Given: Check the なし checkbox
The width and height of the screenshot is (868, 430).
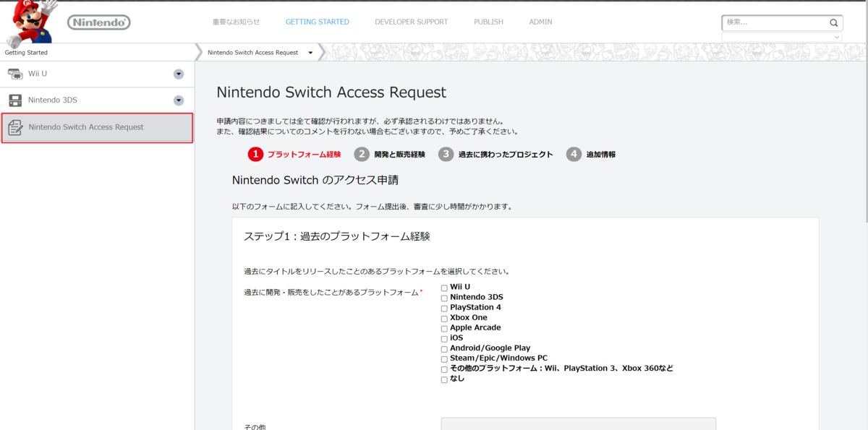Looking at the screenshot, I should coord(444,379).
